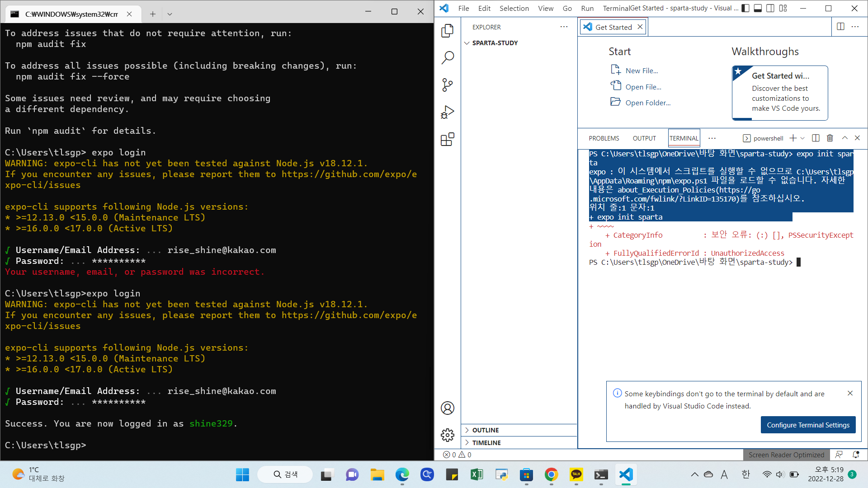The width and height of the screenshot is (868, 488).
Task: Expand the OUTLINE section
Action: click(x=519, y=430)
